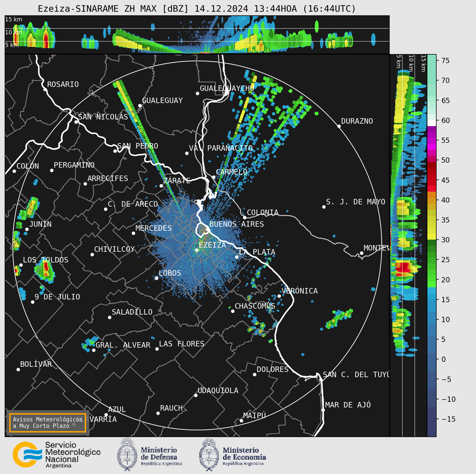The width and height of the screenshot is (476, 474).
Task: Click the GRAL. ALVEAR label
Action: coord(123,345)
